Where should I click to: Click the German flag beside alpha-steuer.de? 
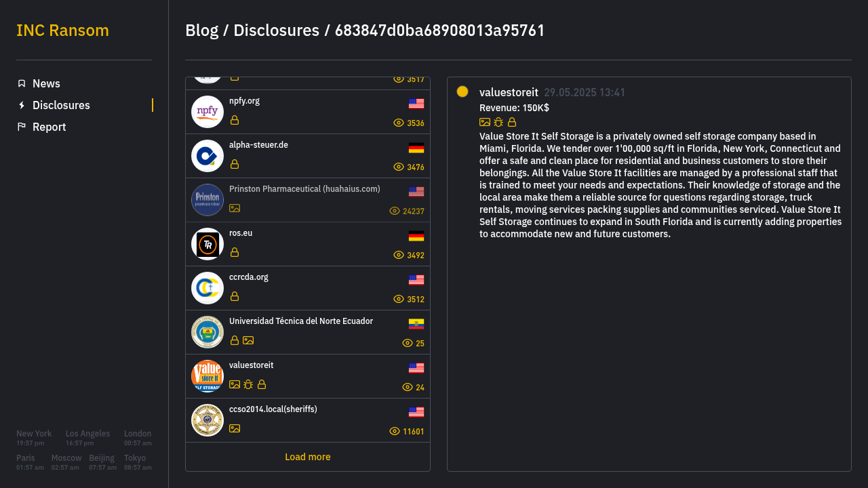[x=416, y=148]
